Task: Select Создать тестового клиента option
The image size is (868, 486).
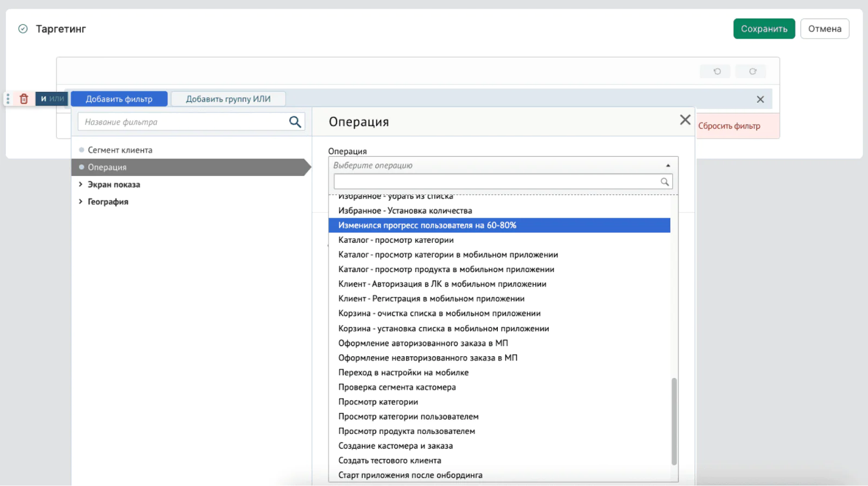Action: (x=499, y=460)
